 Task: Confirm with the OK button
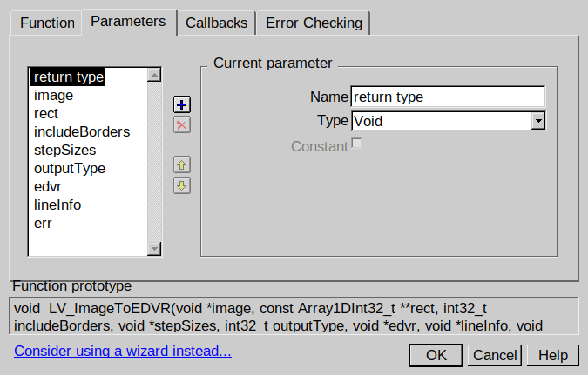[x=436, y=355]
